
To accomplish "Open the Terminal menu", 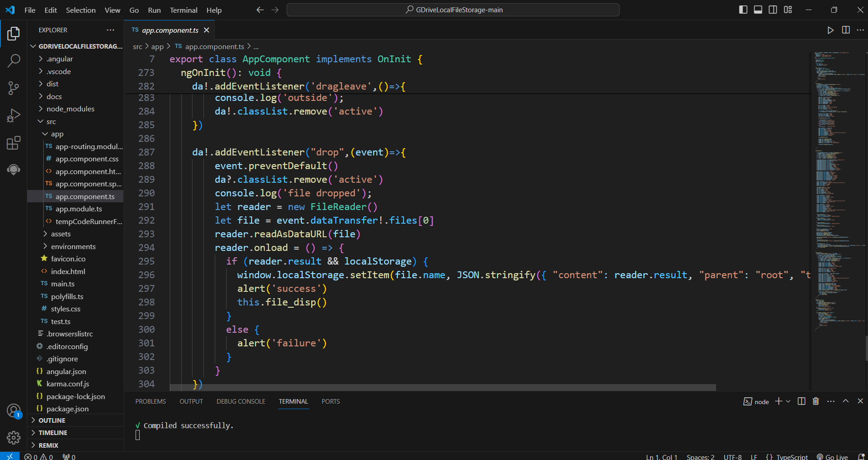I will (183, 10).
